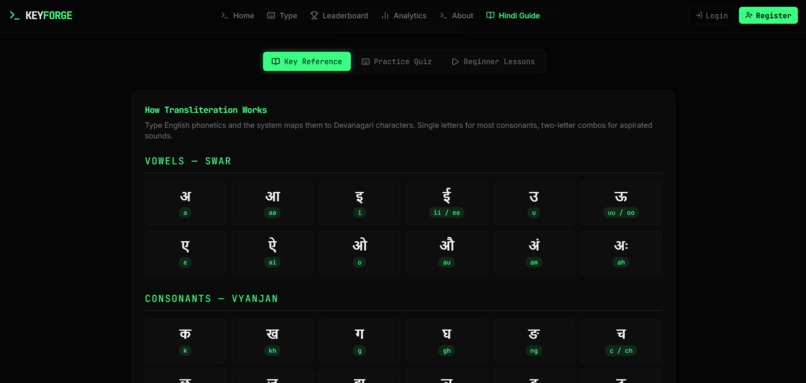Select the क consonant card
This screenshot has width=806, height=383.
[185, 341]
